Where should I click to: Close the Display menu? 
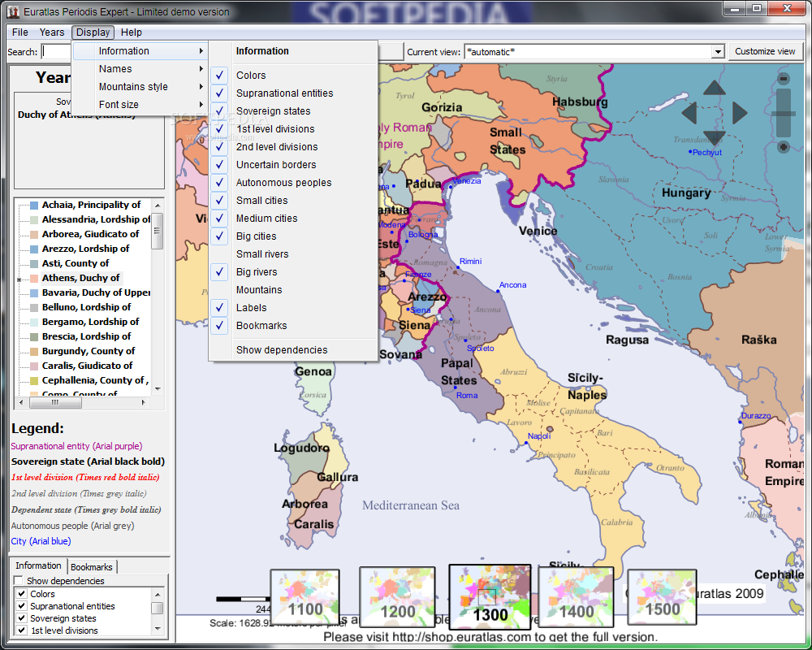[93, 32]
